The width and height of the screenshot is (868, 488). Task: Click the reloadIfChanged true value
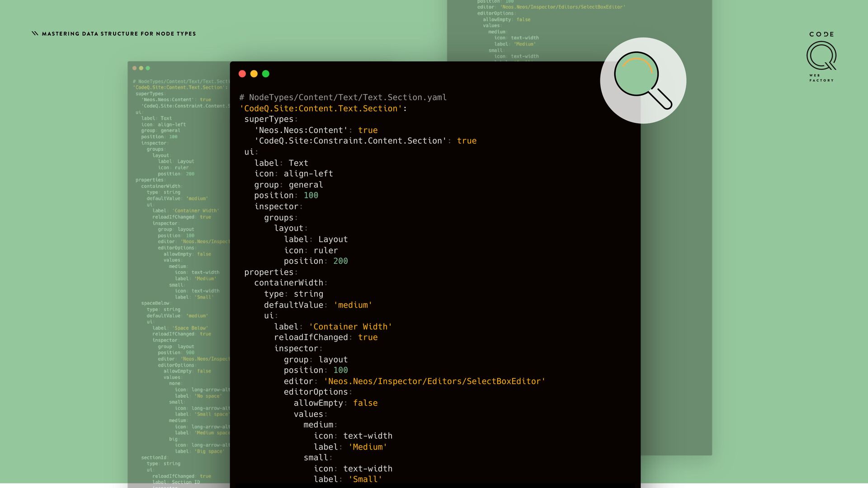(368, 338)
